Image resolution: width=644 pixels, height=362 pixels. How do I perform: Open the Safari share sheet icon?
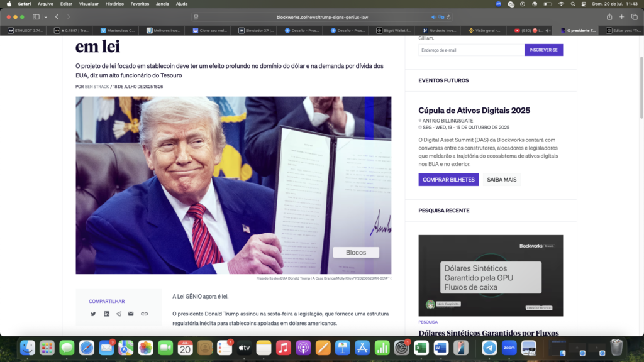click(x=609, y=17)
